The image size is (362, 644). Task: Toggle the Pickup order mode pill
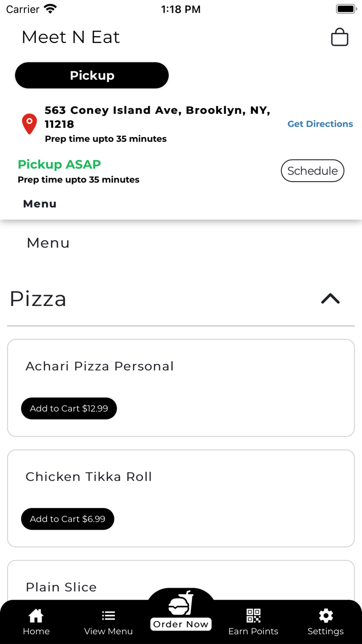(x=92, y=76)
